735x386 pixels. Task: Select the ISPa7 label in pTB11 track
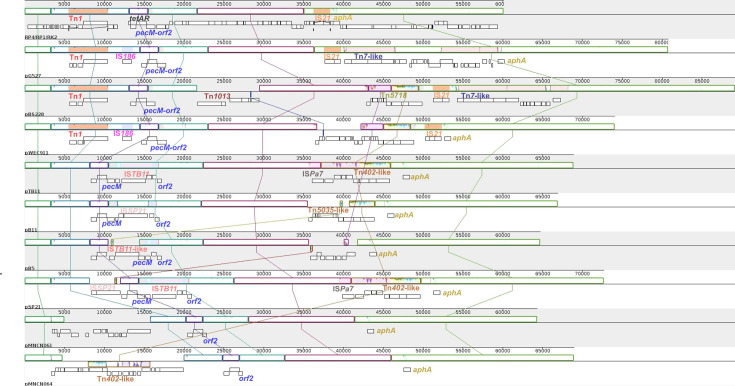(x=313, y=174)
